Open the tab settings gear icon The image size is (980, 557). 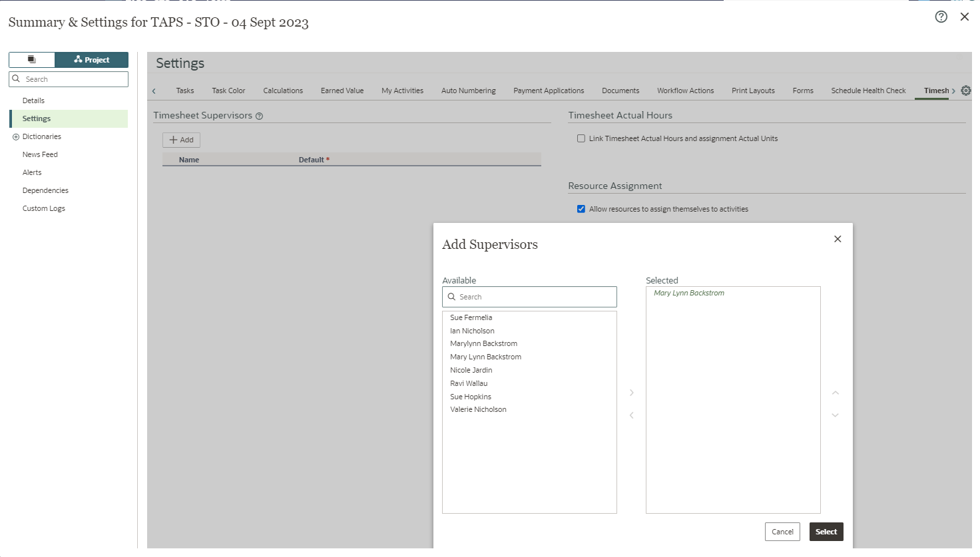965,91
